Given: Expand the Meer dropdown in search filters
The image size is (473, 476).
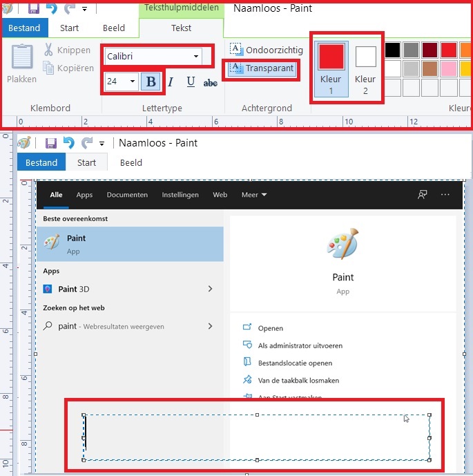Looking at the screenshot, I should click(x=254, y=195).
